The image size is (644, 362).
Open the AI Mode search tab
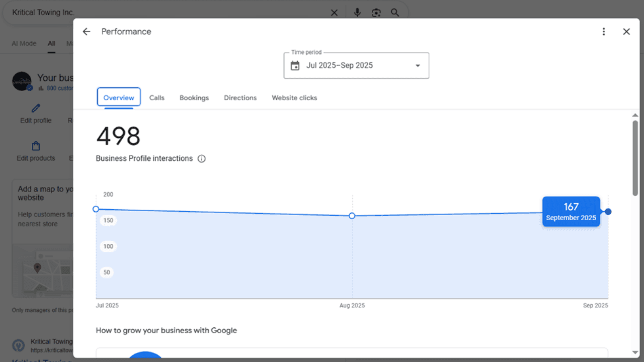pyautogui.click(x=24, y=44)
